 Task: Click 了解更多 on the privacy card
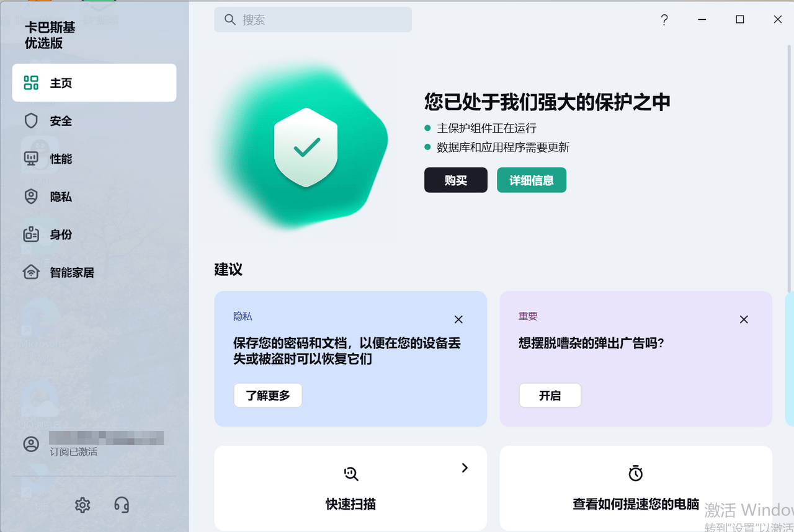268,396
